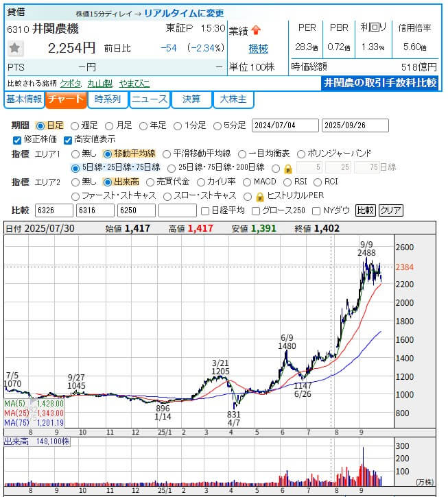The height and width of the screenshot is (497, 448).
Task: Open the クボタ comparison stock link
Action: point(71,83)
